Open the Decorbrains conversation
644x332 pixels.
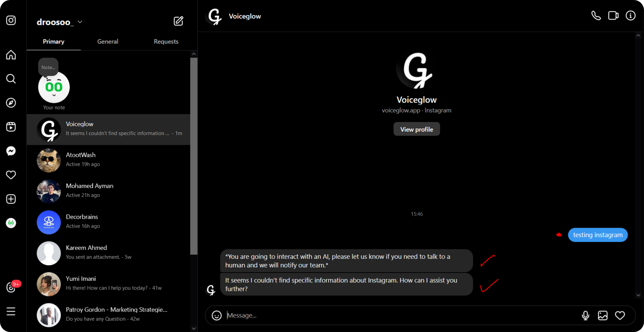108,222
